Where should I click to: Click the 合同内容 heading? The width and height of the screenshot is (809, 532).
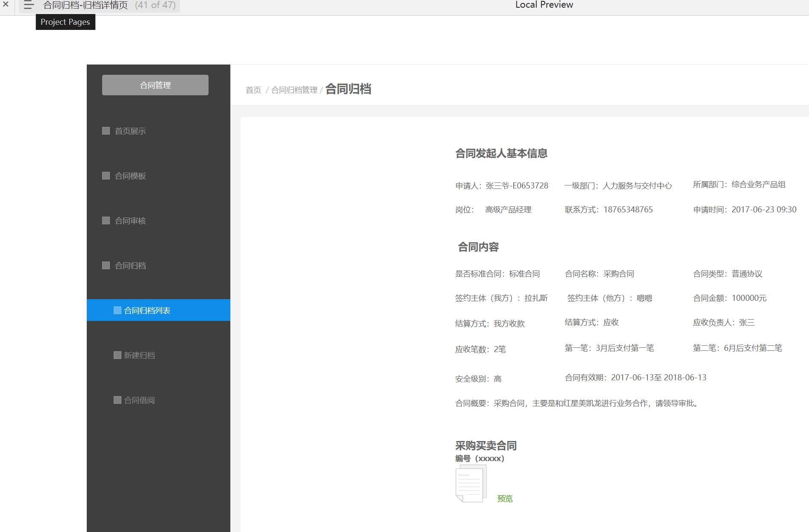pyautogui.click(x=478, y=247)
